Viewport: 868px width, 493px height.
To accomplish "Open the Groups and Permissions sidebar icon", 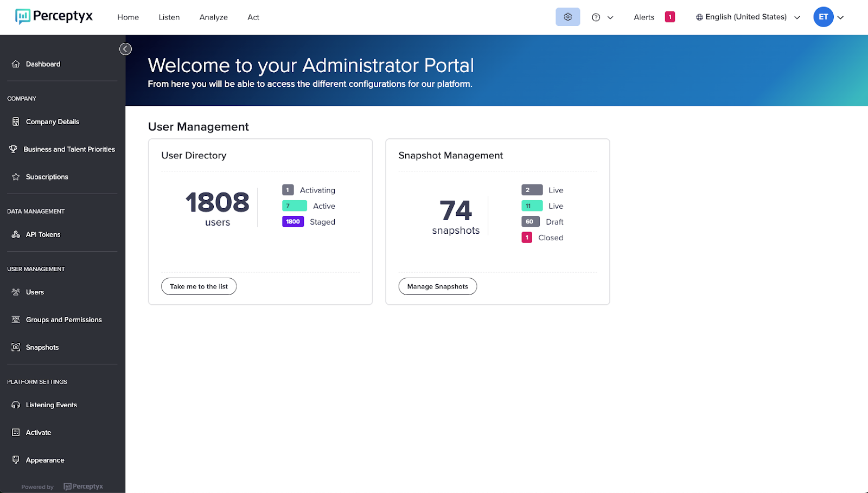I will pyautogui.click(x=16, y=320).
